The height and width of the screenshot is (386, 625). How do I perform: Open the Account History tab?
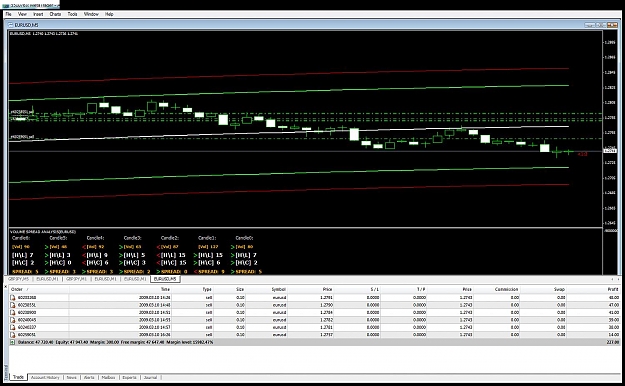point(45,377)
